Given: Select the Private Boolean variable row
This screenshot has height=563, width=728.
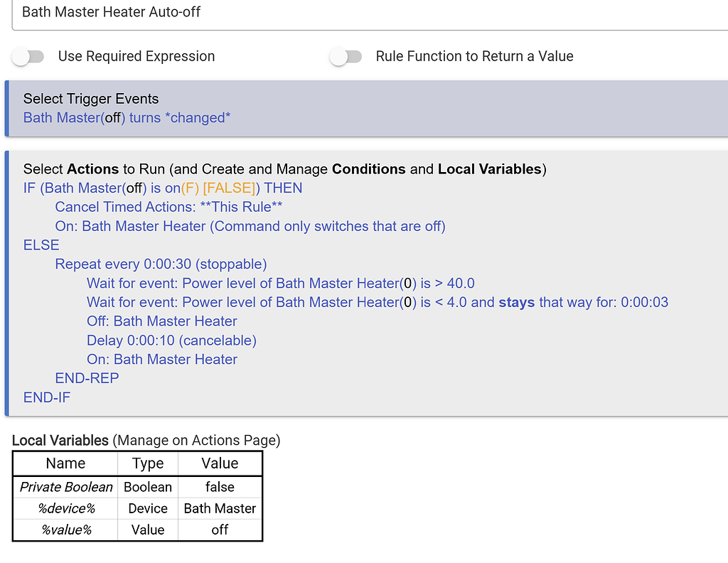Looking at the screenshot, I should 65,487.
